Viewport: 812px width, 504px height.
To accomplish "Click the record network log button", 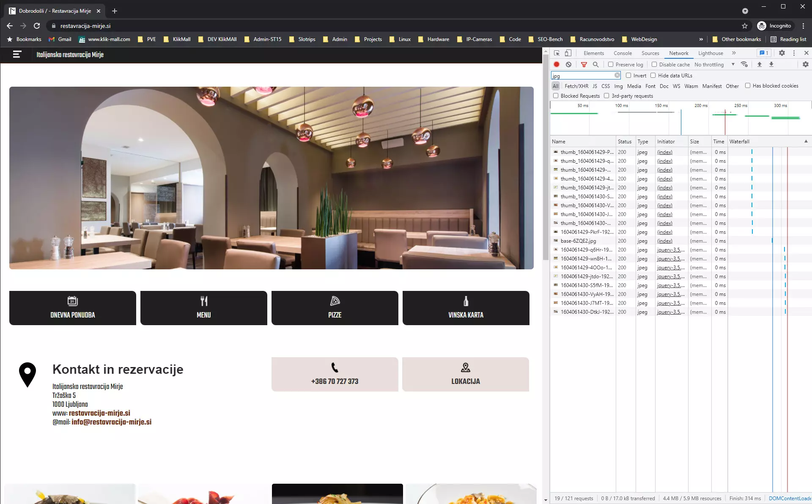I will click(x=557, y=65).
